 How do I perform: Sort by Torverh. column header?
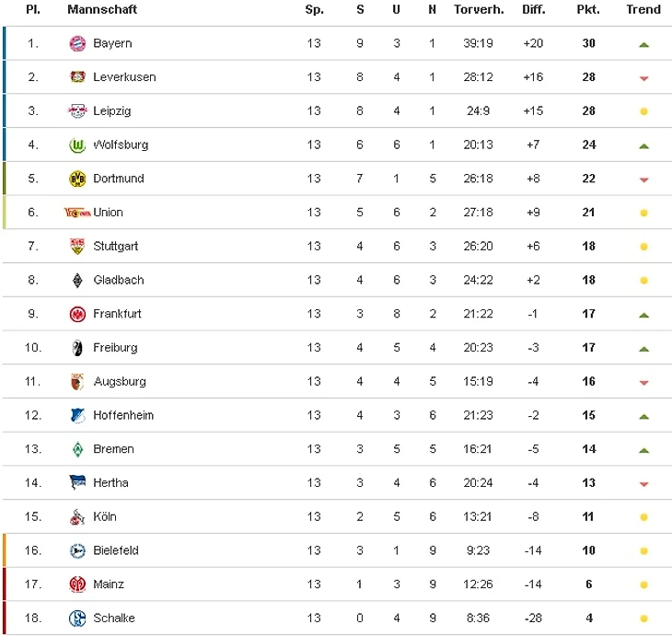pyautogui.click(x=479, y=9)
